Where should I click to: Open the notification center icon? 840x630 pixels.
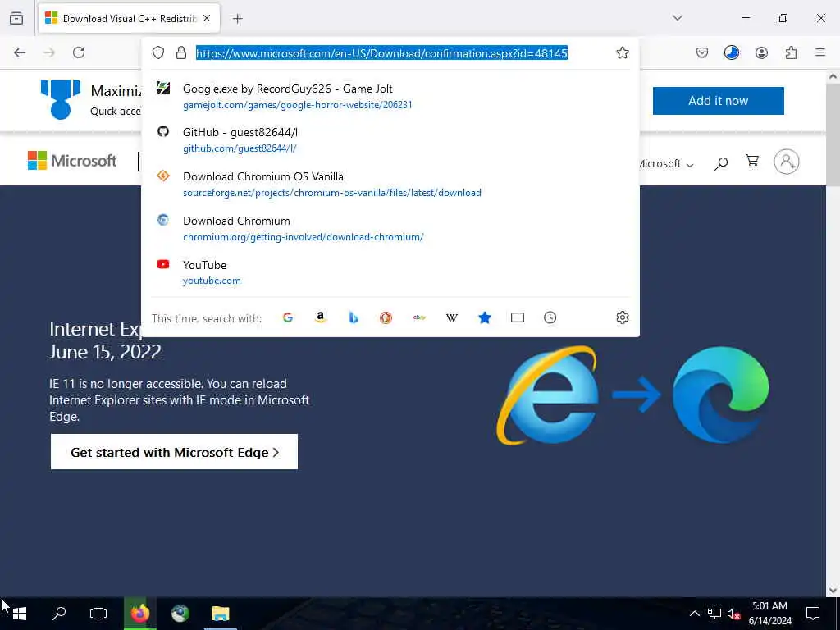pyautogui.click(x=813, y=614)
